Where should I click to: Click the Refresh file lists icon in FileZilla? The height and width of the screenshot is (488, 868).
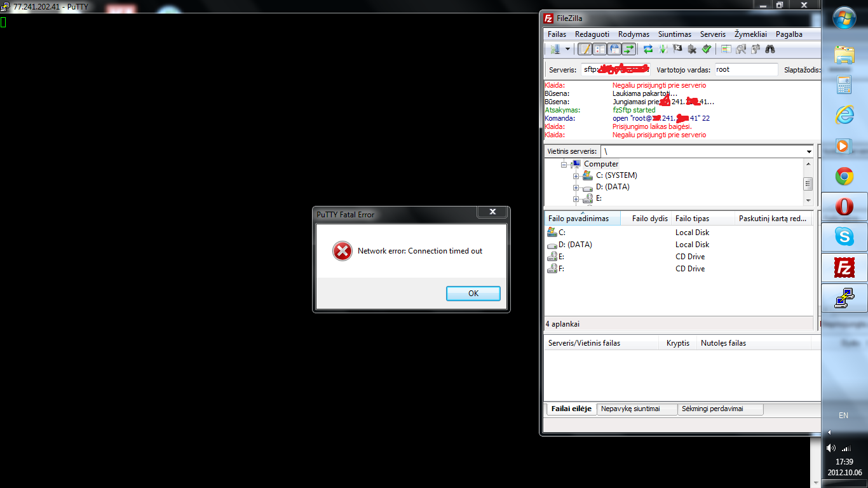coord(648,49)
